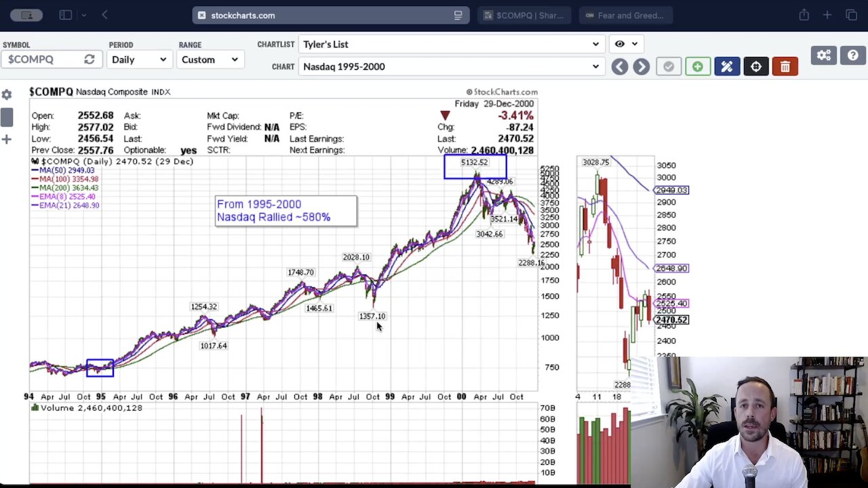Click the 3028.75 label in zoom panel

click(596, 163)
